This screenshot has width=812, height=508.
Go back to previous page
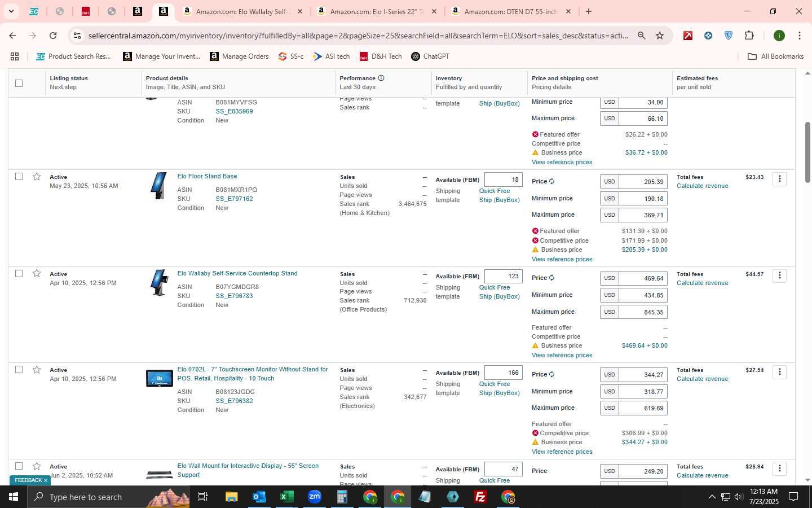click(x=12, y=36)
